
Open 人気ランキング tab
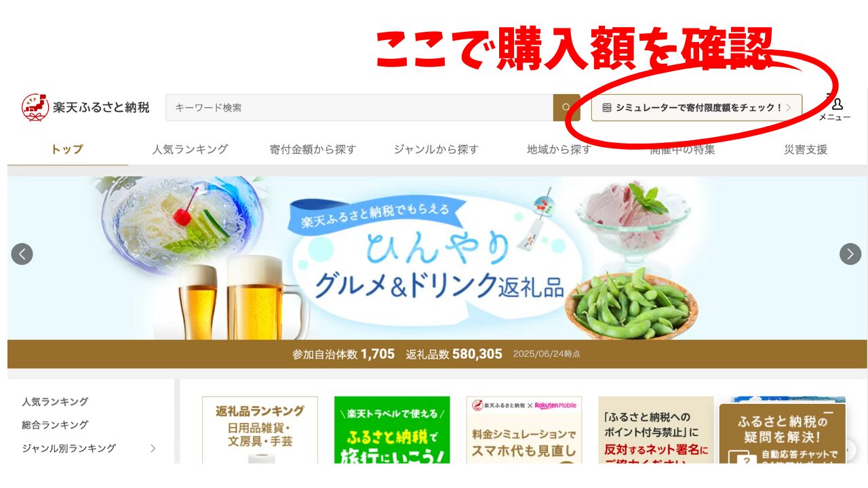[x=190, y=149]
